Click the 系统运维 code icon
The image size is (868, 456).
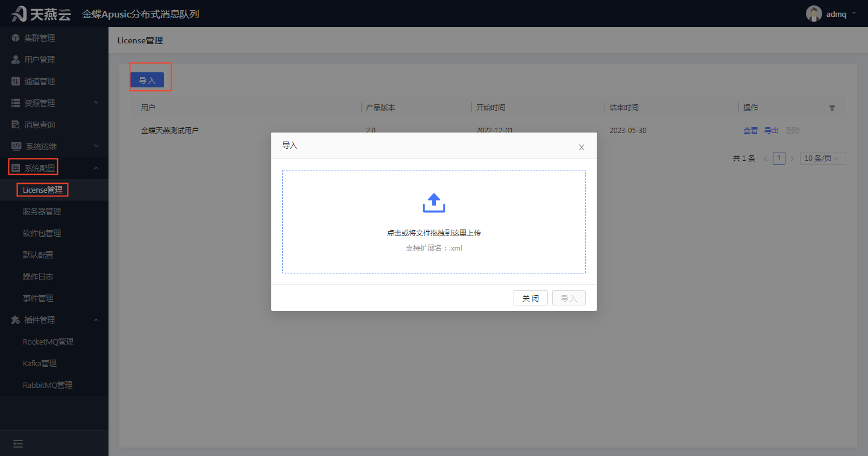pos(16,146)
